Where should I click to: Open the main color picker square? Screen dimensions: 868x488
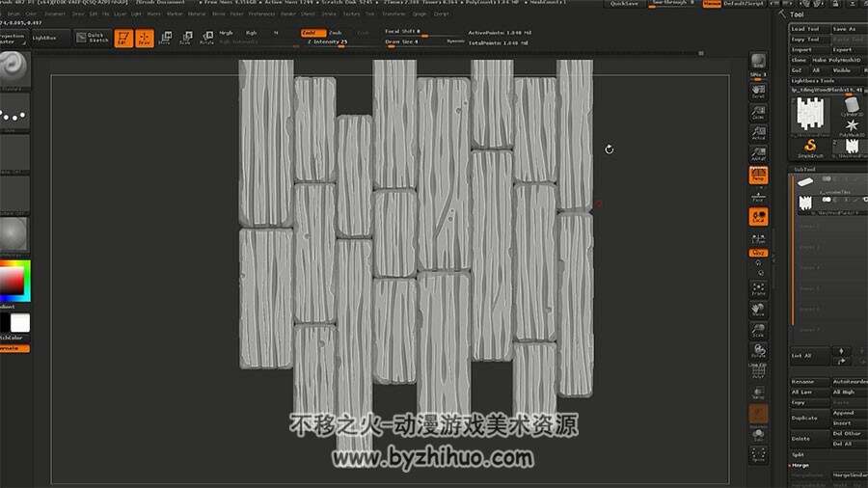pos(13,281)
